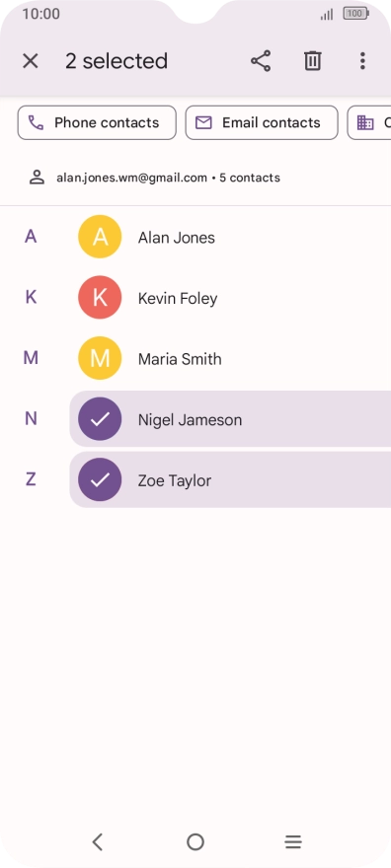The width and height of the screenshot is (391, 868).
Task: Deselect Nigel Jameson checkmark avatar
Action: (100, 419)
